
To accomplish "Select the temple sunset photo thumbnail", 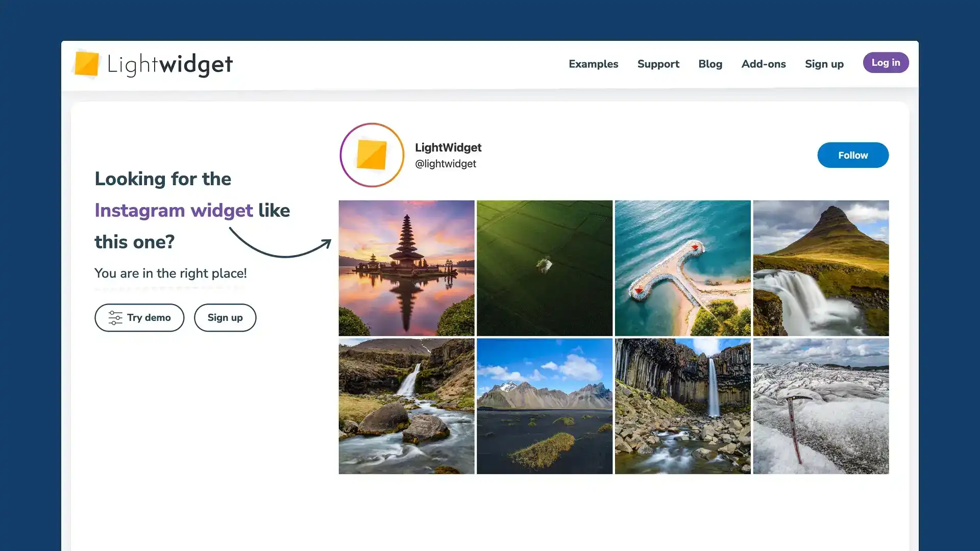I will pos(406,267).
